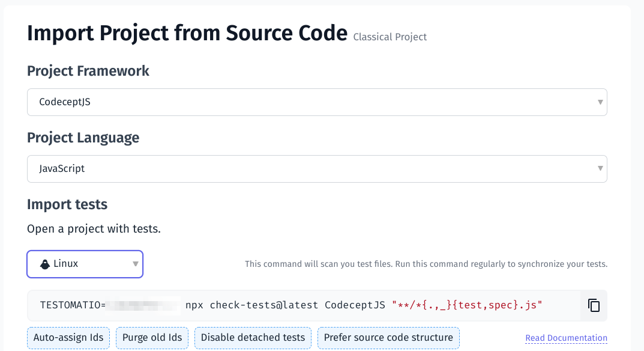This screenshot has width=644, height=351.
Task: Select the import command text field
Action: (x=300, y=305)
